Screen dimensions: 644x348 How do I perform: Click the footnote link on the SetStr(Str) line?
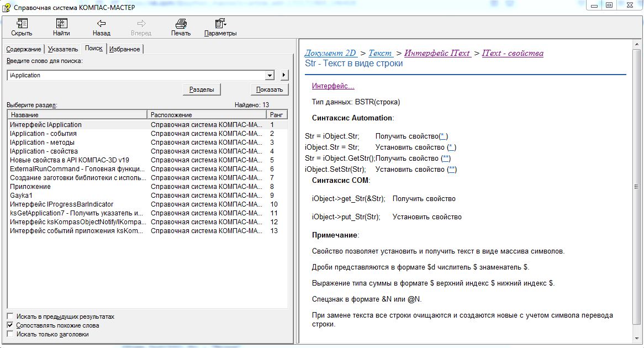coord(452,170)
